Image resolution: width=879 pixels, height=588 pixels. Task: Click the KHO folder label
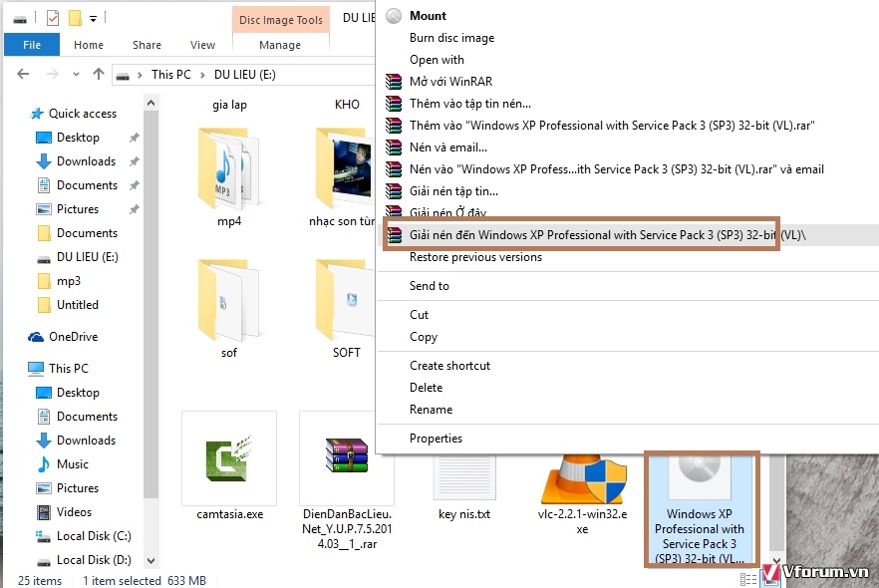[x=347, y=105]
